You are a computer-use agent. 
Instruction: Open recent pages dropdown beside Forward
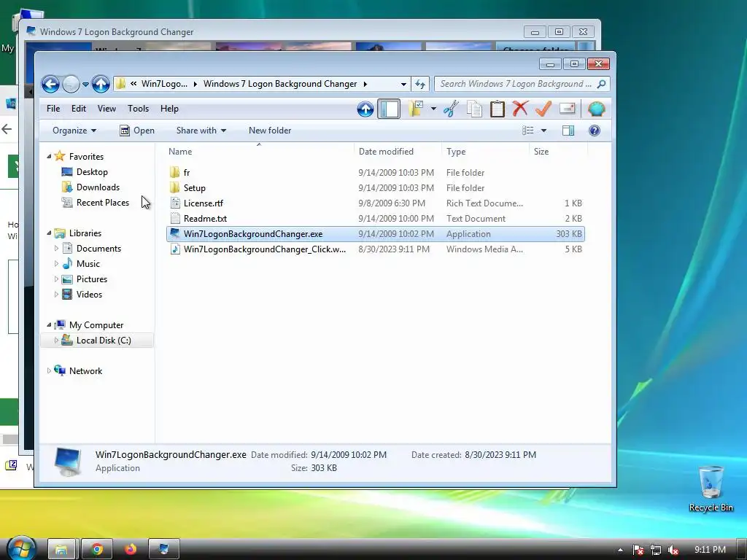point(85,85)
